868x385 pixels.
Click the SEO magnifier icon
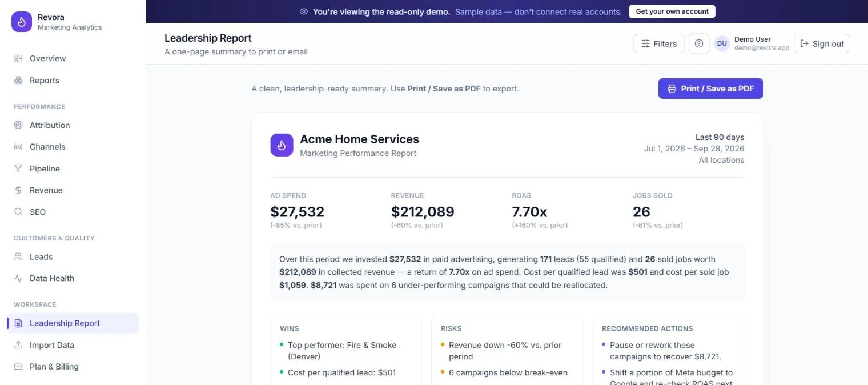pos(18,212)
